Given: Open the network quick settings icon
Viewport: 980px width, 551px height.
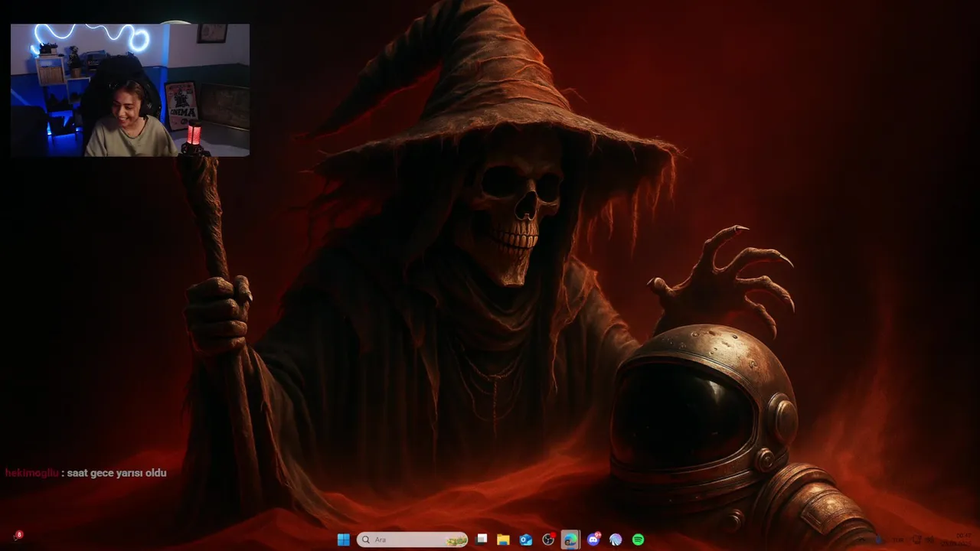Looking at the screenshot, I should [x=916, y=540].
